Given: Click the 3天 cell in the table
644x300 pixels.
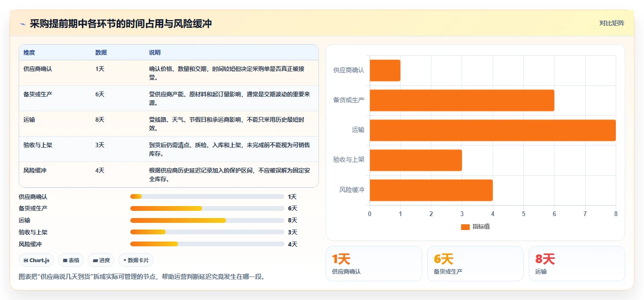Looking at the screenshot, I should pyautogui.click(x=100, y=145).
